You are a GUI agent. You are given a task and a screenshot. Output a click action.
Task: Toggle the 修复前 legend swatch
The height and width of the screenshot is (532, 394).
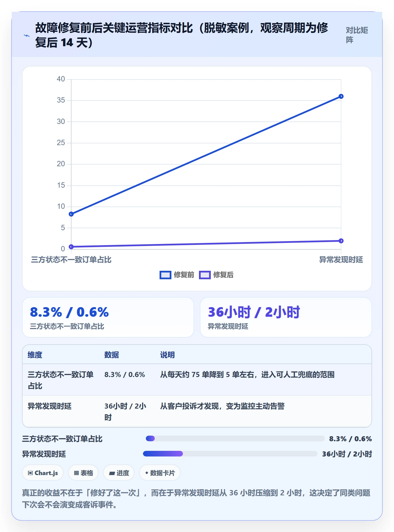(x=165, y=275)
